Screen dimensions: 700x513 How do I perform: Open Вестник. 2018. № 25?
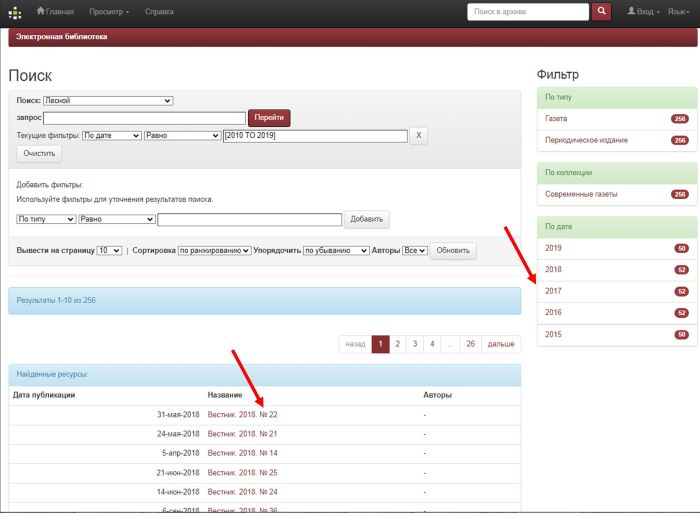point(242,473)
